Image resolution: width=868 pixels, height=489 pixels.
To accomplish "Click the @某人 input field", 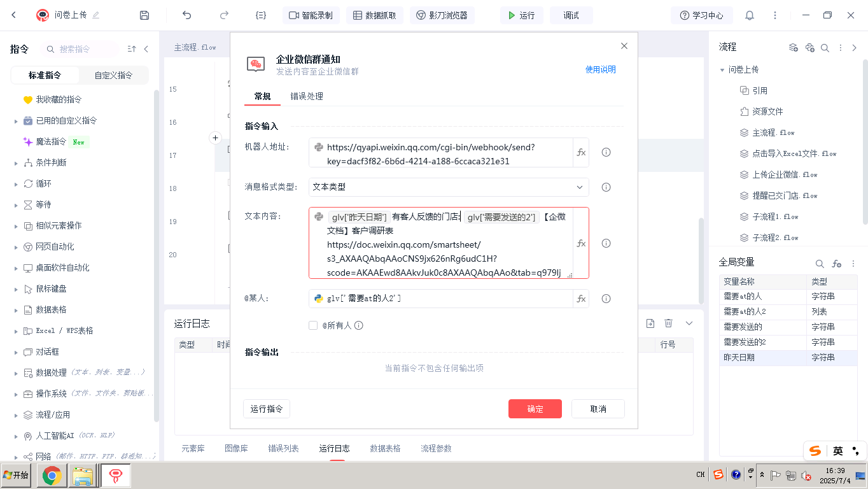I will [x=441, y=299].
